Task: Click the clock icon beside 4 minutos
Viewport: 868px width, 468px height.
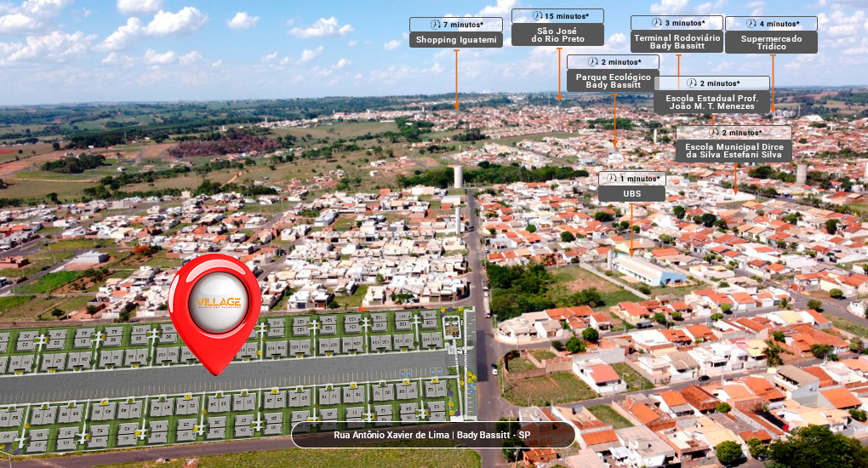Action: coord(751,23)
